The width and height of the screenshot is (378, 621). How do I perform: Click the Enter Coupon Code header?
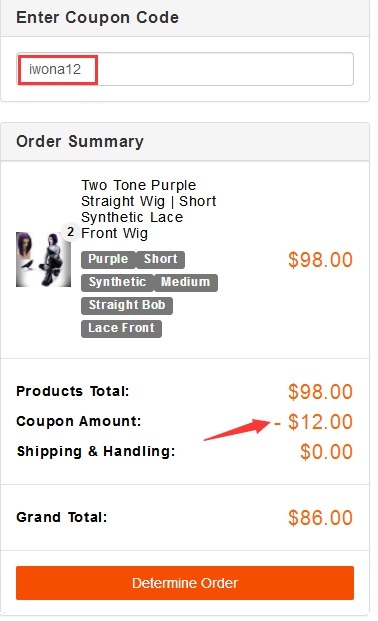(97, 17)
